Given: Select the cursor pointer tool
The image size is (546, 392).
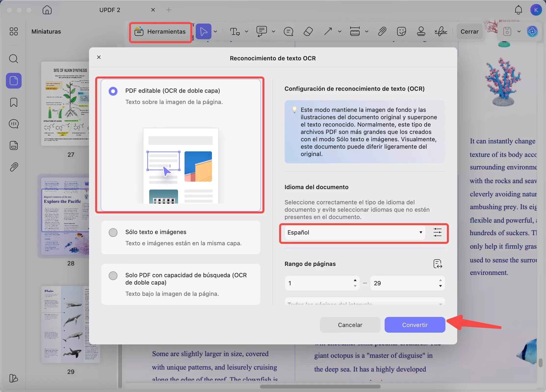Looking at the screenshot, I should [203, 31].
